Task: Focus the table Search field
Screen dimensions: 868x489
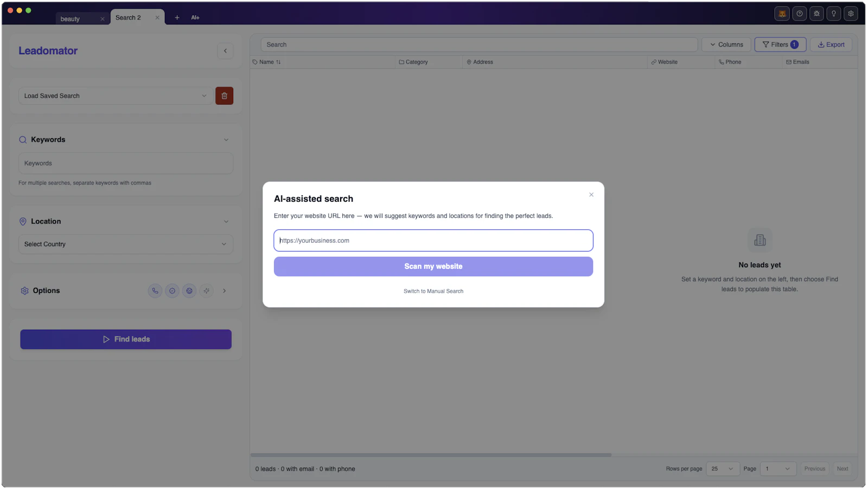Action: (x=479, y=44)
